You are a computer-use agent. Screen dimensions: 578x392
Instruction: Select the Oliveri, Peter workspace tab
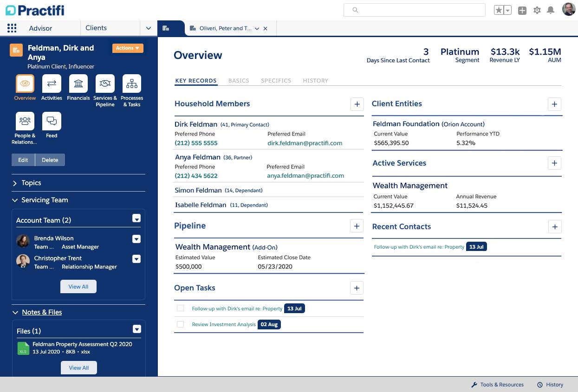[x=226, y=28]
